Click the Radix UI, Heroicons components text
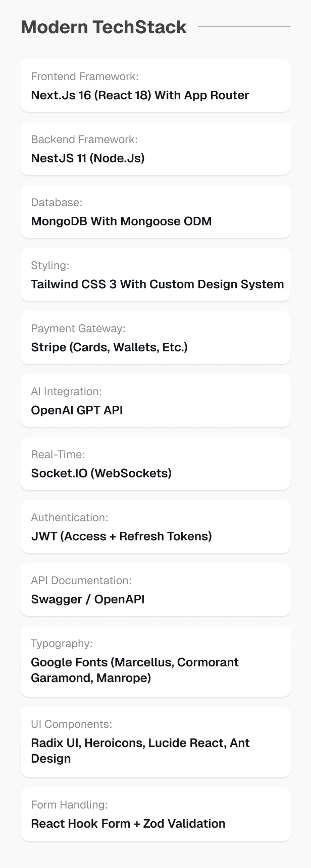Viewport: 311px width, 868px height. click(x=140, y=751)
